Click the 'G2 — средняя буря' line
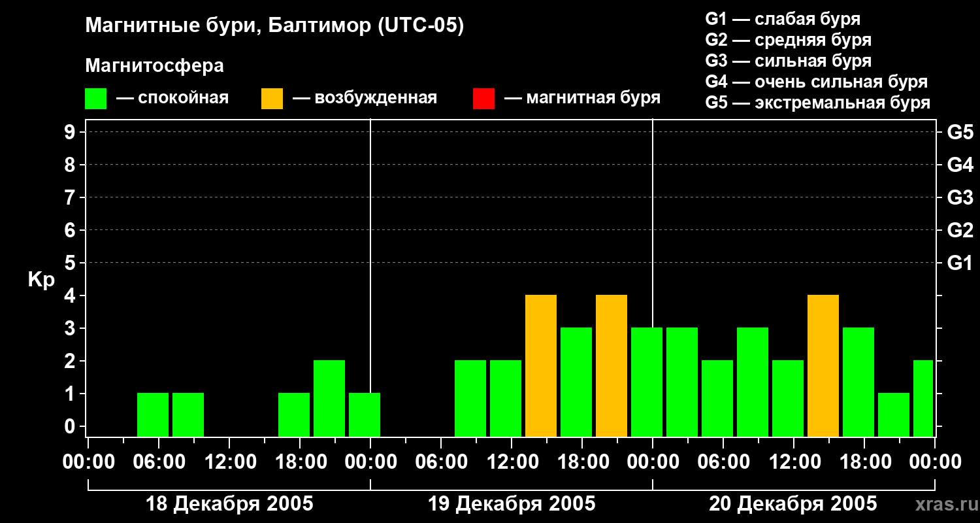The width and height of the screenshot is (980, 523). [788, 40]
